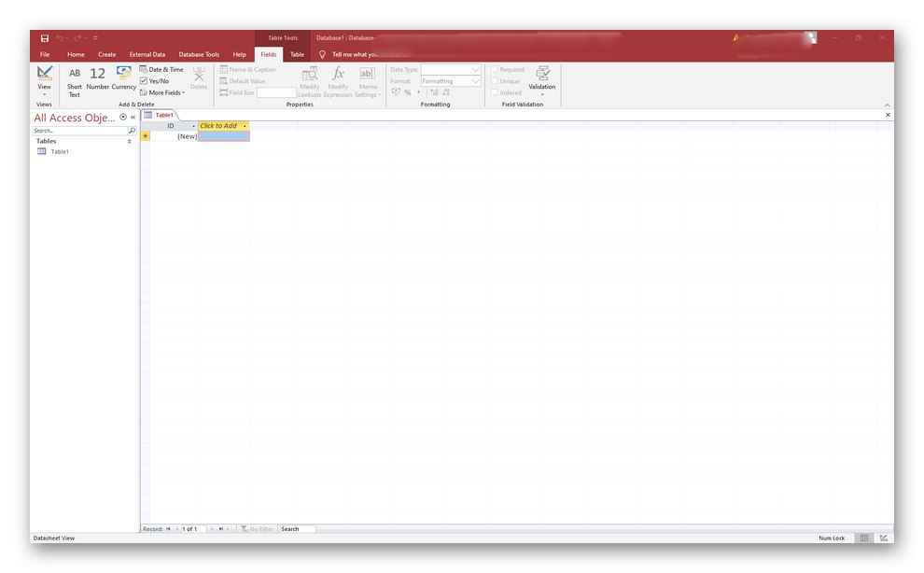Switch to the Home ribbon tab
The width and height of the screenshot is (924, 573).
click(76, 54)
